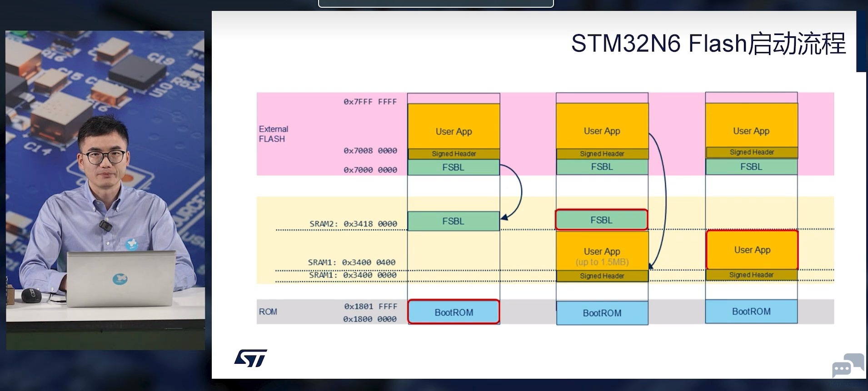The height and width of the screenshot is (391, 868).
Task: Click the slide title "STM32N6 Flash启动流程"
Action: [708, 44]
